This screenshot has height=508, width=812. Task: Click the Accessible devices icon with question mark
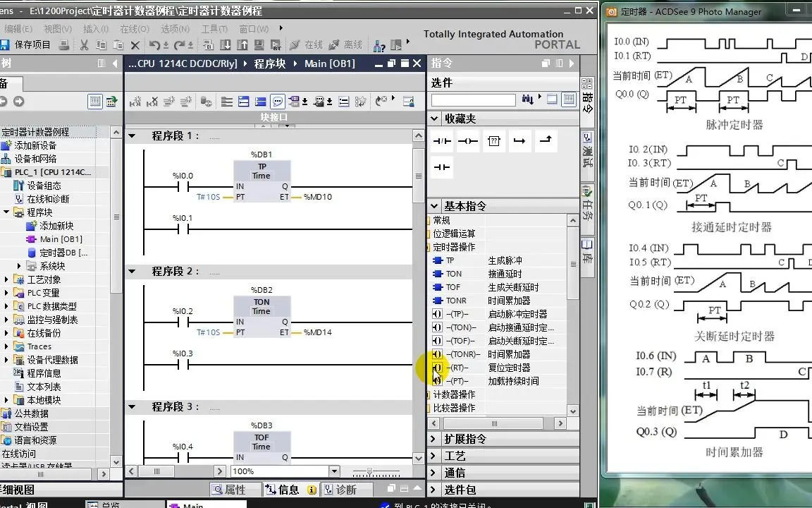[x=379, y=46]
